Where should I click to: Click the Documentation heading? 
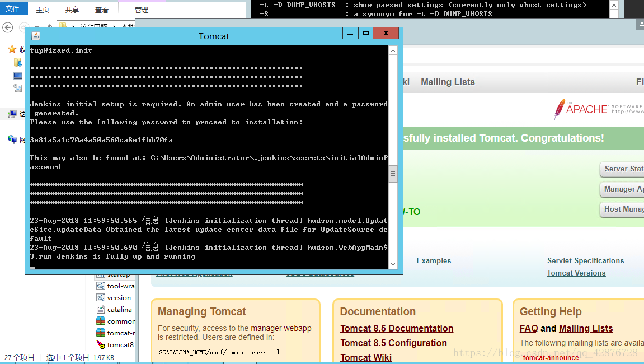point(378,311)
